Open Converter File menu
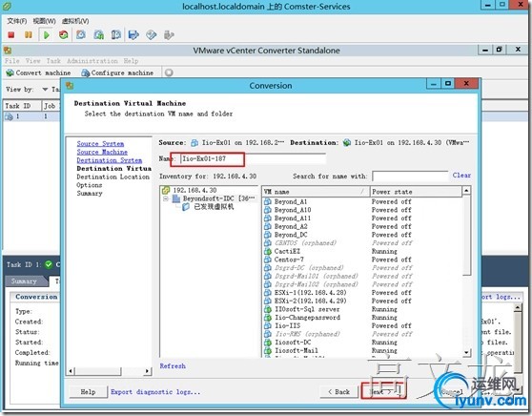This screenshot has height=416, width=532. tap(11, 61)
